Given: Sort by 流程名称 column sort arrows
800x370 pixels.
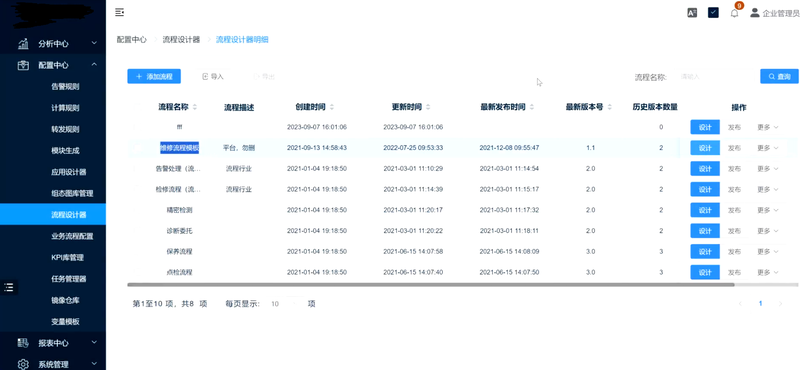Looking at the screenshot, I should pos(194,107).
